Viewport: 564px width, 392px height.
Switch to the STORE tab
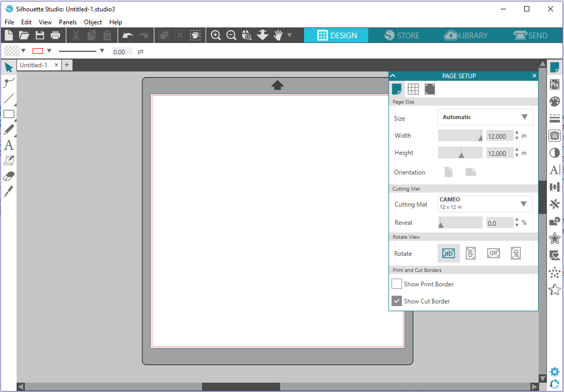click(403, 35)
